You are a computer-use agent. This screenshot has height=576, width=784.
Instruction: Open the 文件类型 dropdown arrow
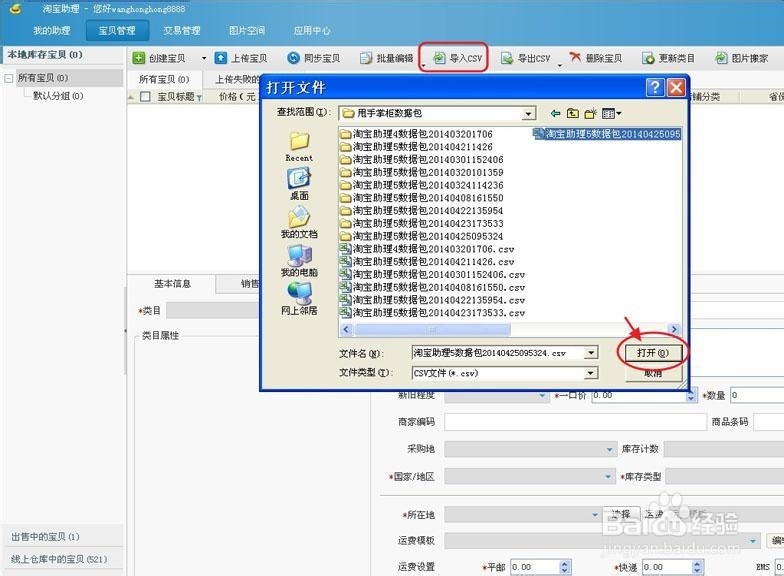(x=591, y=373)
